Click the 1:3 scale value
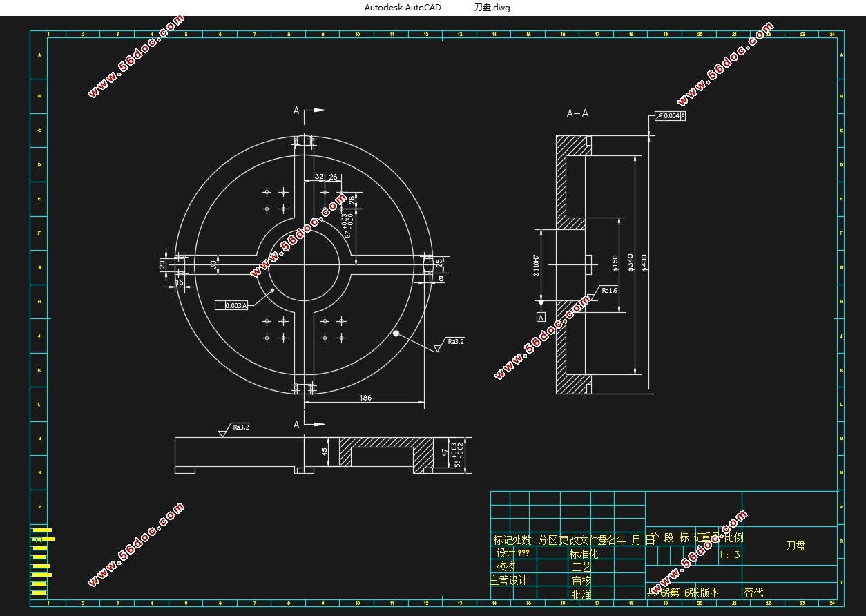Viewport: 866px width, 616px height. coord(729,555)
